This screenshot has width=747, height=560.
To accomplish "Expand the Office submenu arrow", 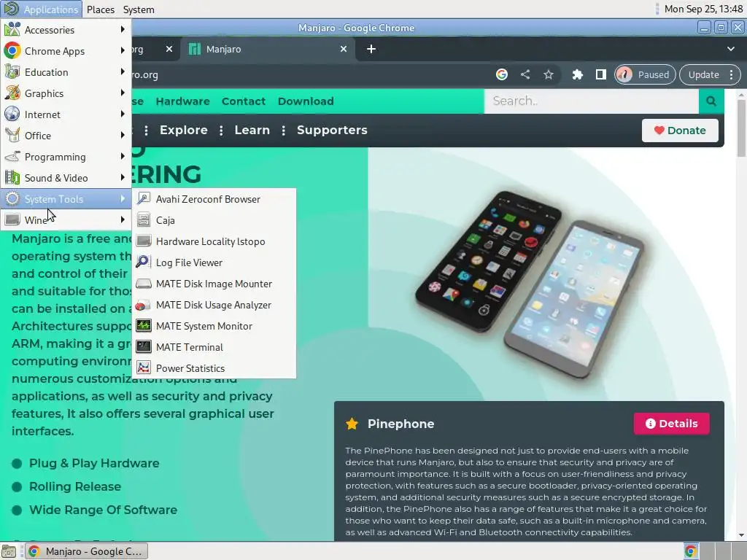I will pyautogui.click(x=123, y=135).
